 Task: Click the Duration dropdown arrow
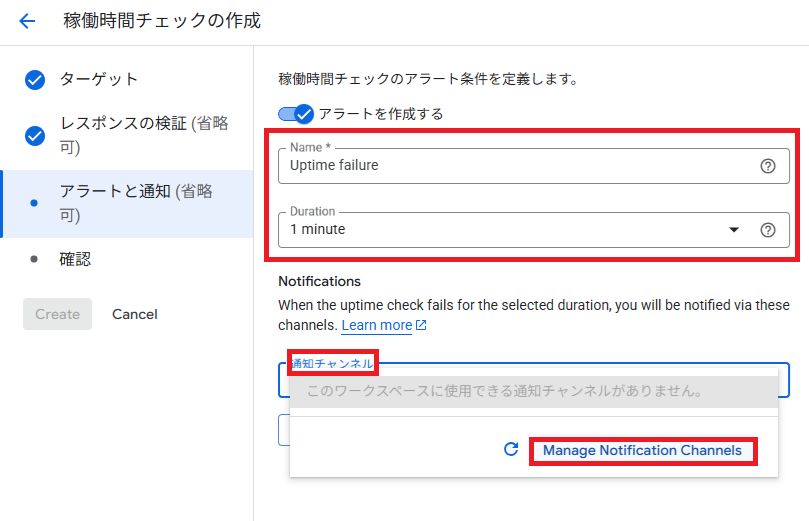click(734, 230)
